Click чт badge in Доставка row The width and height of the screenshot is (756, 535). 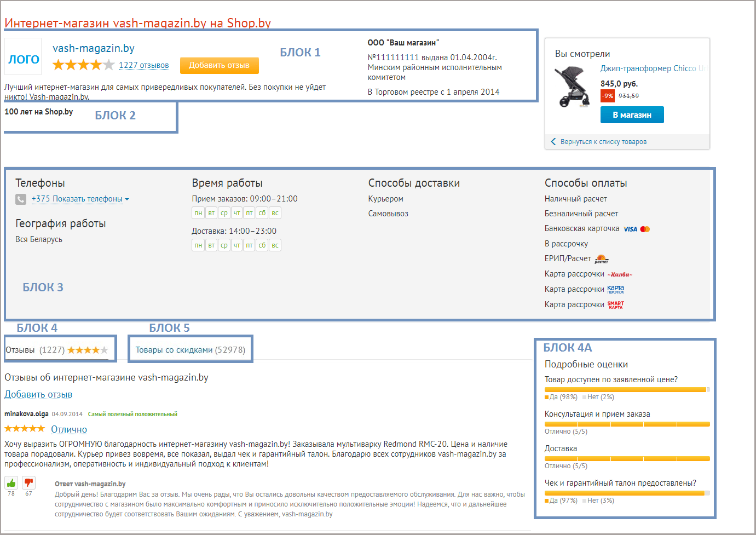(x=236, y=245)
